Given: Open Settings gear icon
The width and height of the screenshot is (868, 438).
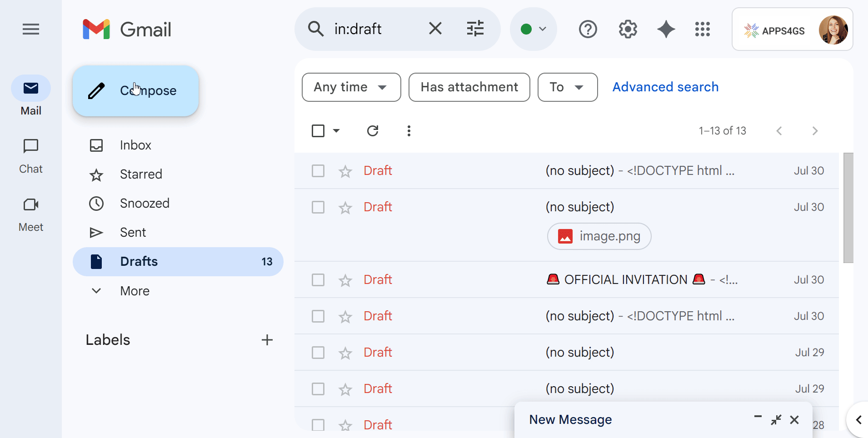Looking at the screenshot, I should click(x=628, y=30).
